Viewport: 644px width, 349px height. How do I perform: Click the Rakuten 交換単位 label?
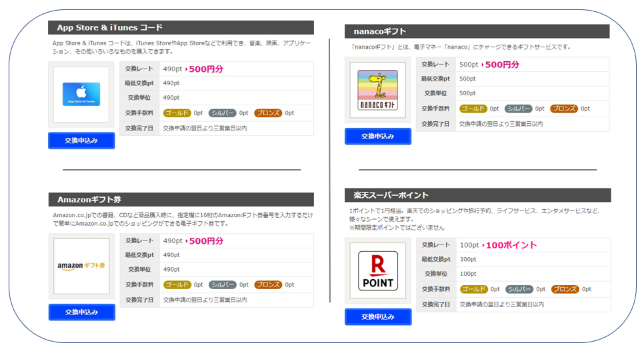(436, 274)
